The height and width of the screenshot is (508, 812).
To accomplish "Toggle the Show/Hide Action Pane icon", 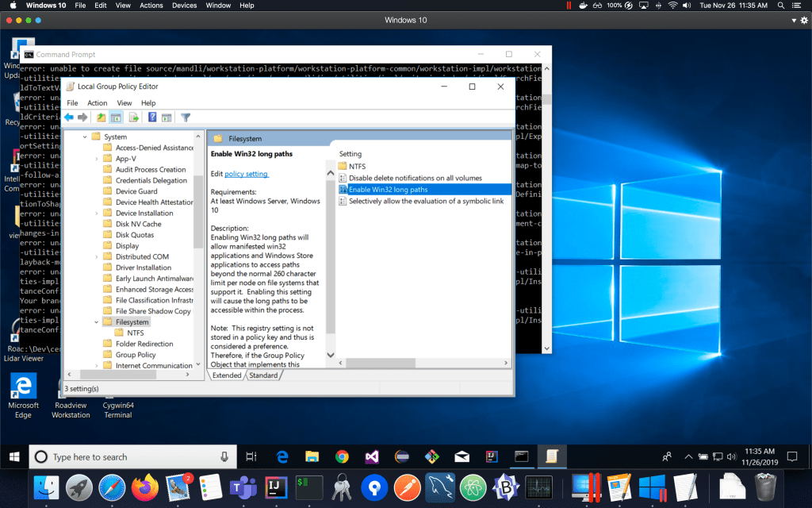I will [x=167, y=117].
